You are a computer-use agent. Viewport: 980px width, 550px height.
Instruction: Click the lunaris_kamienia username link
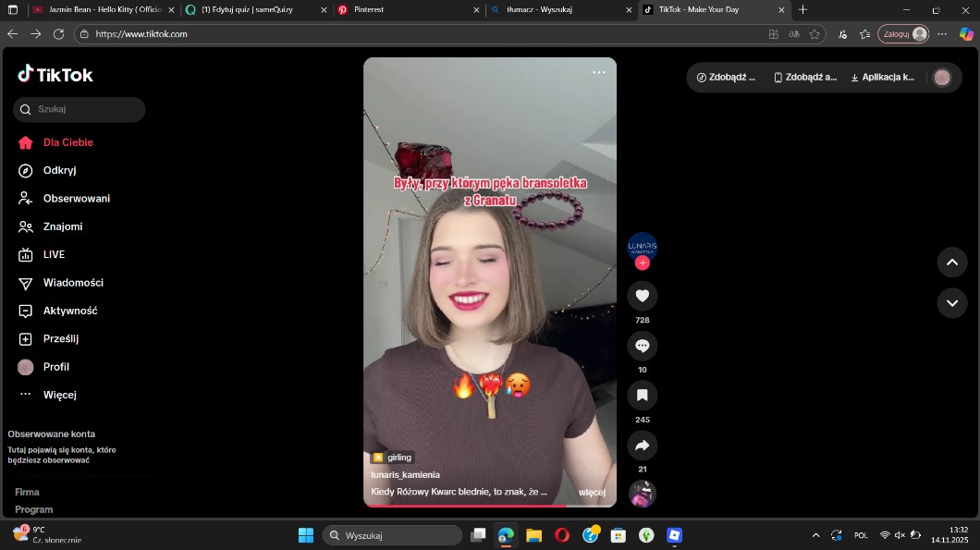[405, 474]
